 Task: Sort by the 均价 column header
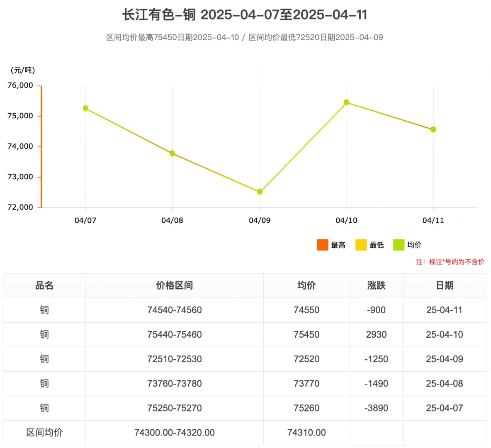(306, 285)
